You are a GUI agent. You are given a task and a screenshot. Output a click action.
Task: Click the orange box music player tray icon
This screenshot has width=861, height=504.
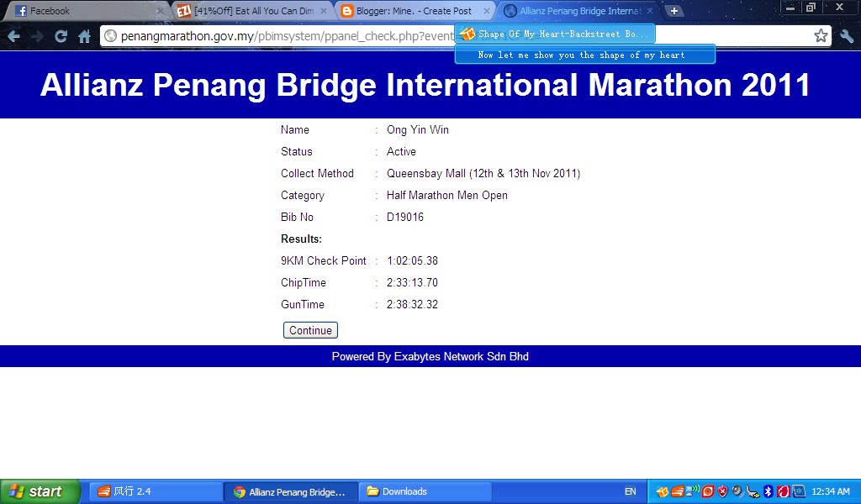point(663,491)
